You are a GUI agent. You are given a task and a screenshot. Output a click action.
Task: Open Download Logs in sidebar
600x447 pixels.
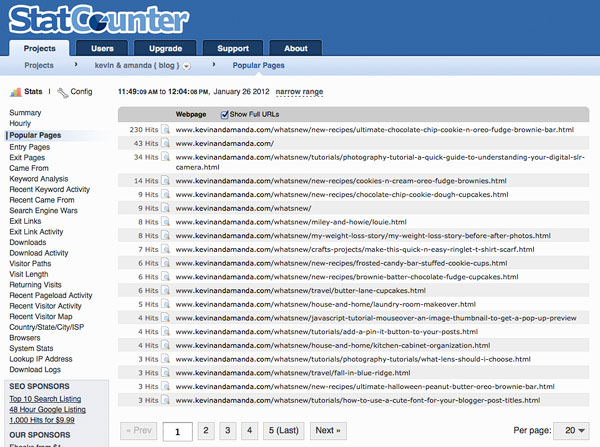tap(35, 370)
